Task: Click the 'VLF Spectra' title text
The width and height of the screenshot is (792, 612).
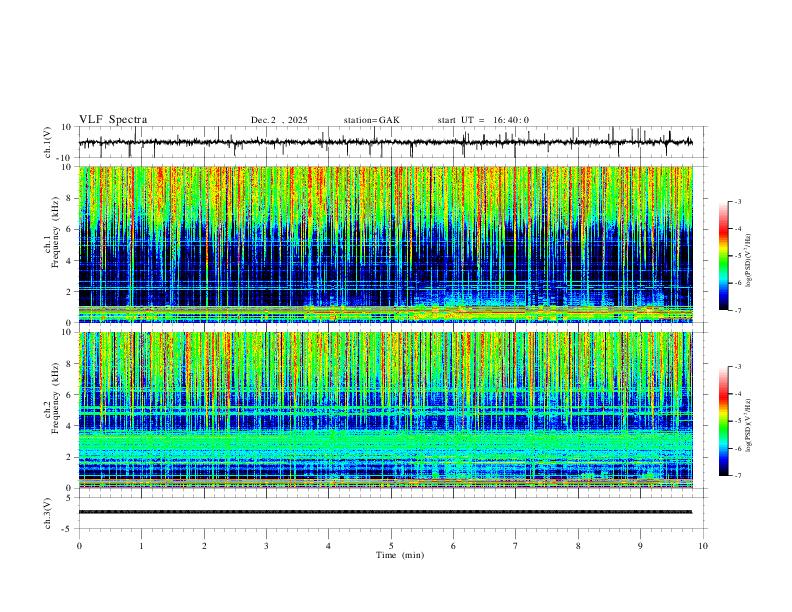Action: pyautogui.click(x=113, y=120)
